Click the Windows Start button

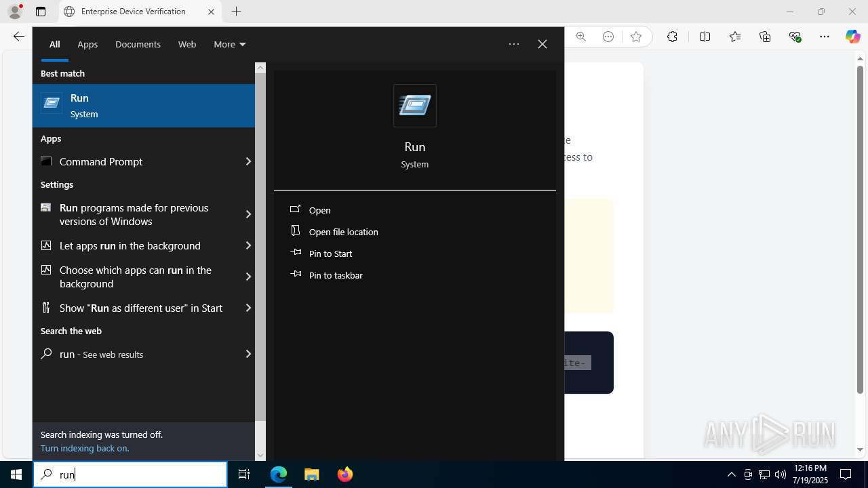pyautogui.click(x=16, y=474)
